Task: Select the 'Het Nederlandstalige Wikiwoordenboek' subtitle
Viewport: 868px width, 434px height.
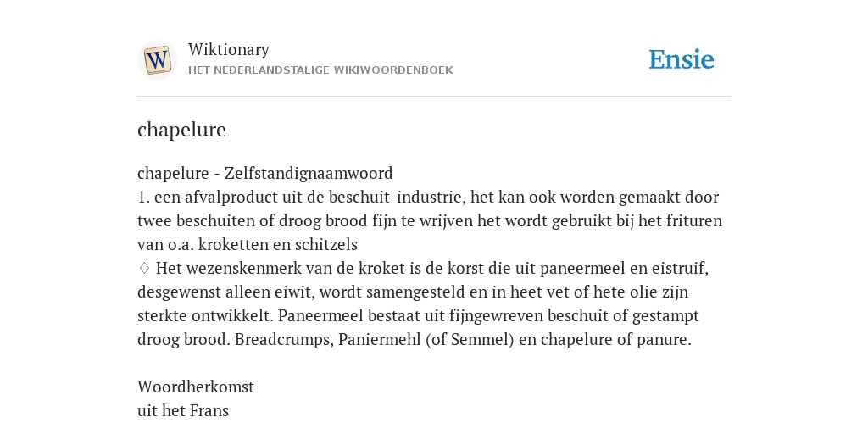Action: coord(320,70)
